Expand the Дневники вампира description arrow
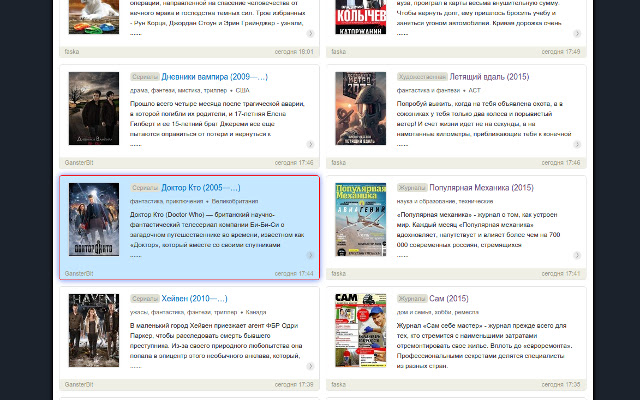The image size is (640, 400). point(310,144)
